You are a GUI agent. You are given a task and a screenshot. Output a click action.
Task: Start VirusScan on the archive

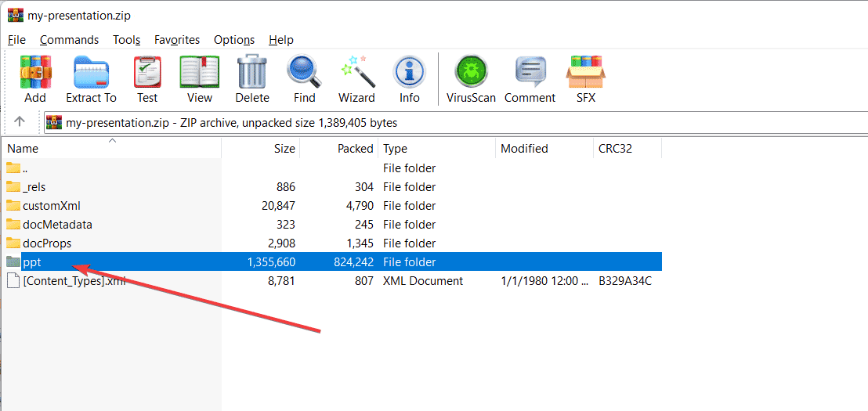click(x=471, y=73)
